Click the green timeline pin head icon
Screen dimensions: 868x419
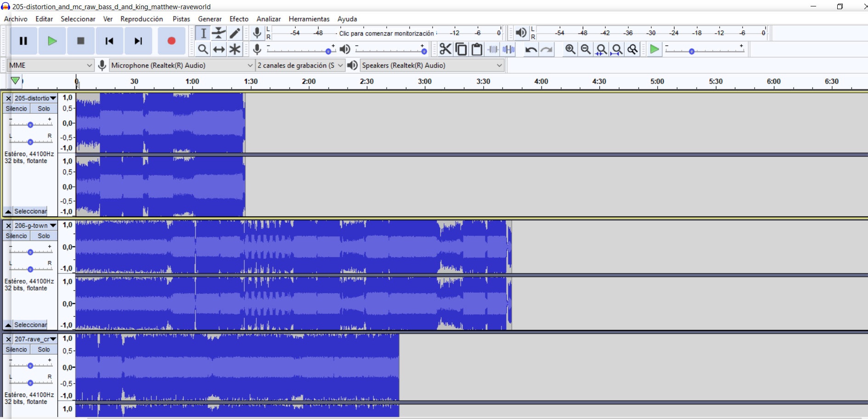(x=15, y=81)
